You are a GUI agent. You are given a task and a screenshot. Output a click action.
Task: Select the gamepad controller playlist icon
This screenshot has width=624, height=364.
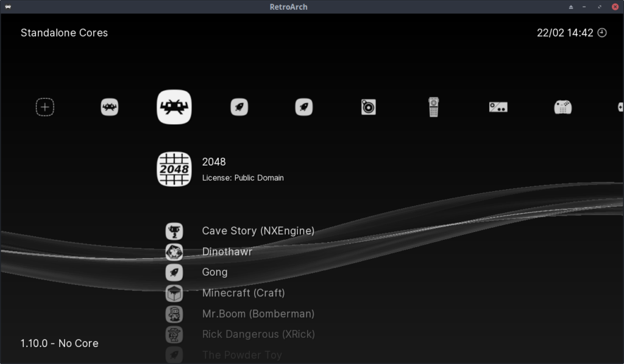click(x=562, y=107)
